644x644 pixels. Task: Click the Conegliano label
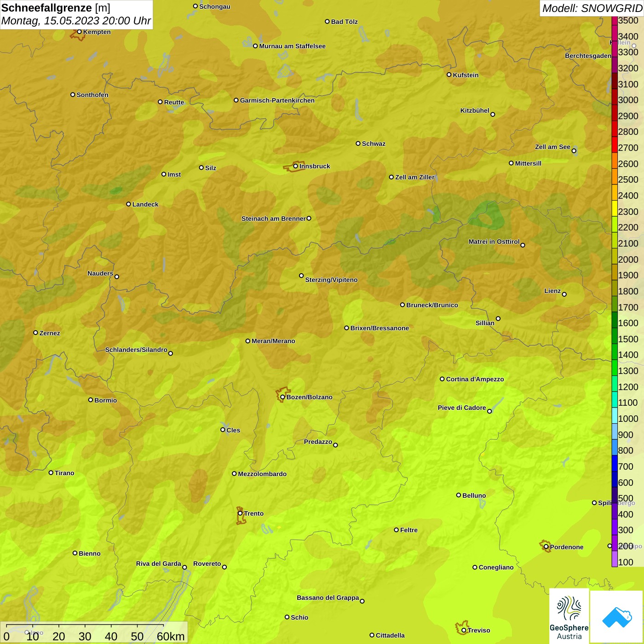point(496,567)
